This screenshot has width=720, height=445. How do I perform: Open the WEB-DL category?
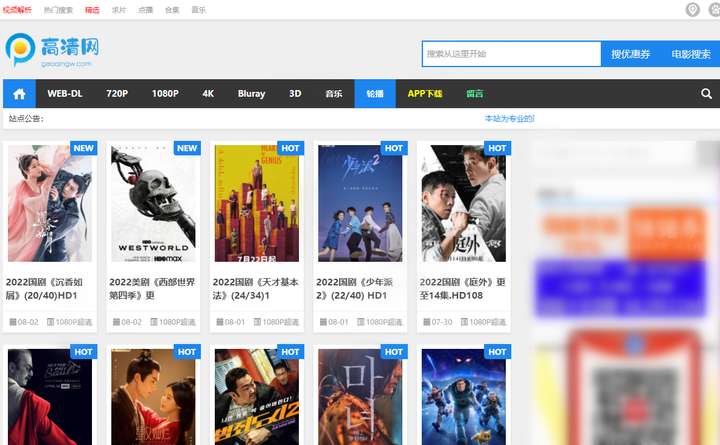[x=65, y=94]
